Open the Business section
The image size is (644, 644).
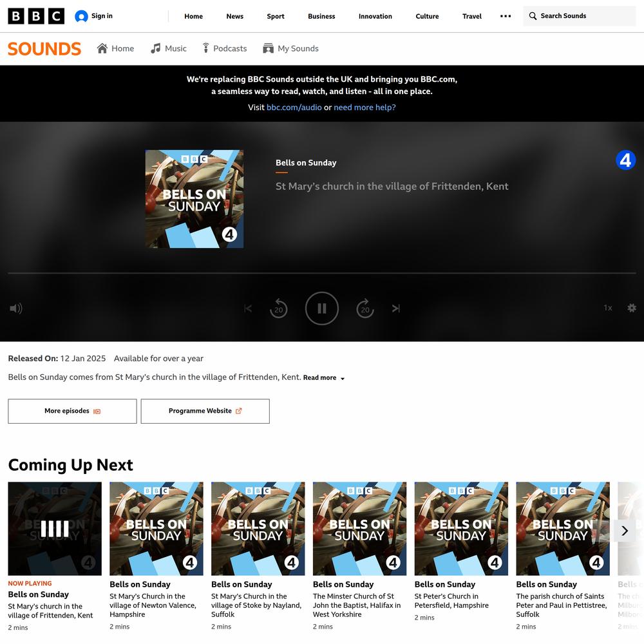[321, 17]
